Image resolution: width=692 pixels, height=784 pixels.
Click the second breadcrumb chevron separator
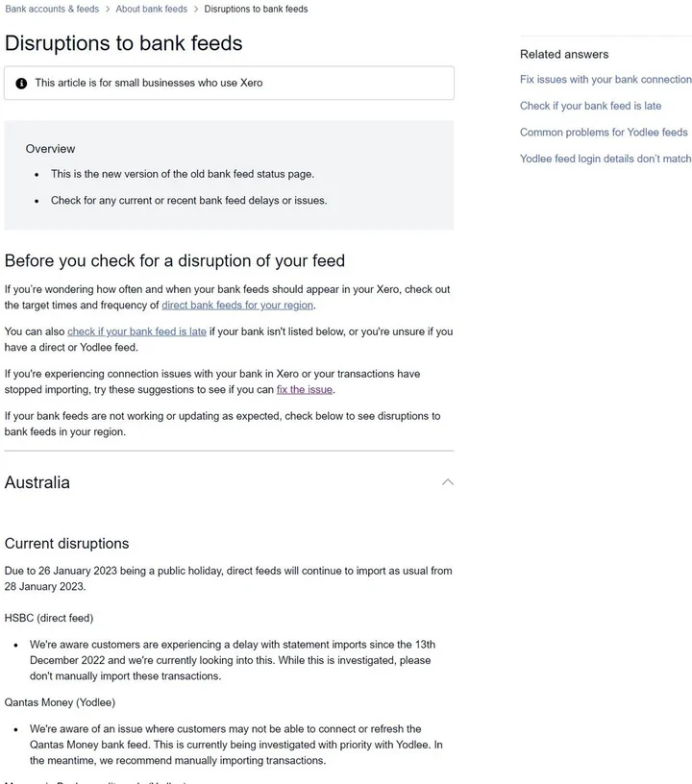click(x=196, y=10)
